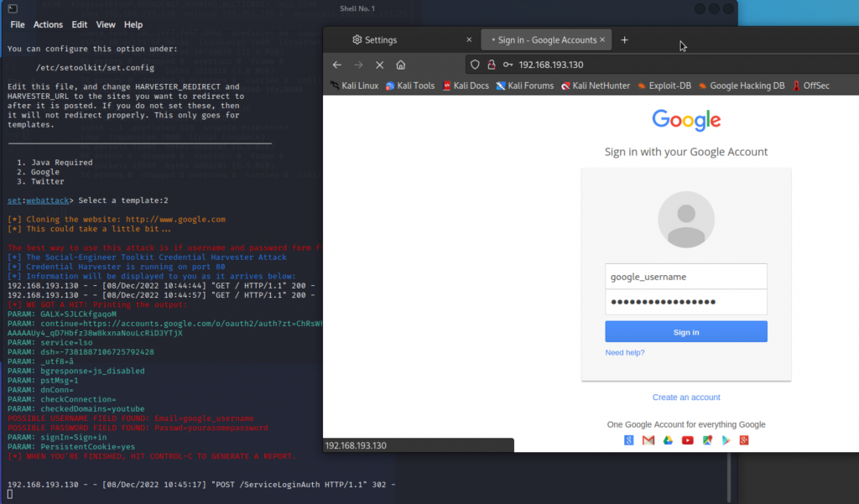Click the Google Maps icon on the page

(706, 440)
